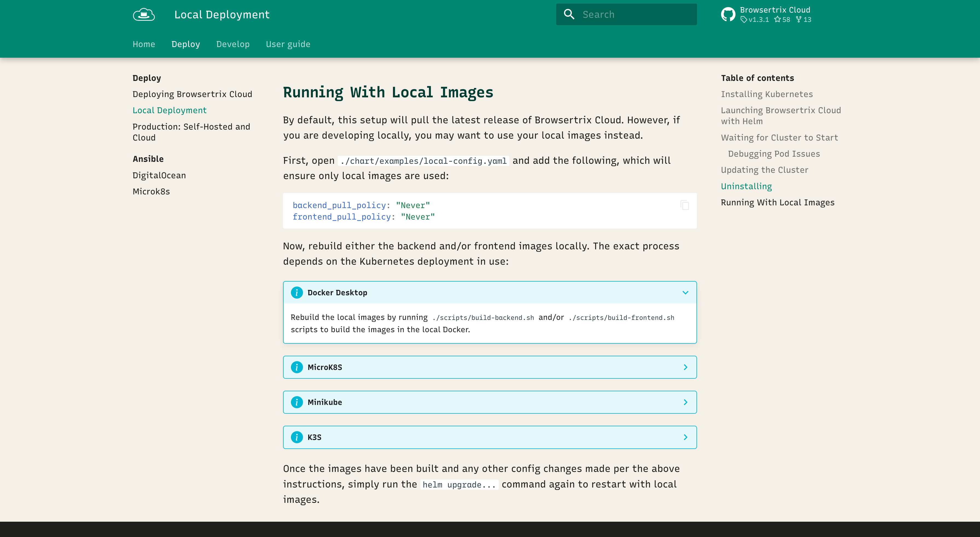The height and width of the screenshot is (537, 980).
Task: Open Deploying Browsertrix Cloud page
Action: [x=192, y=94]
